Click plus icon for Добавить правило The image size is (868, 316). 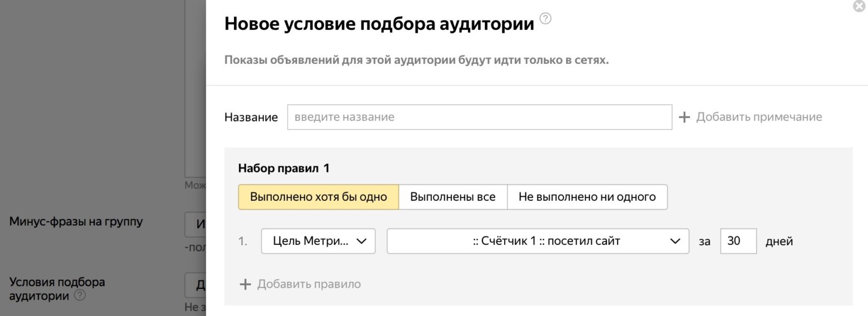(x=245, y=284)
